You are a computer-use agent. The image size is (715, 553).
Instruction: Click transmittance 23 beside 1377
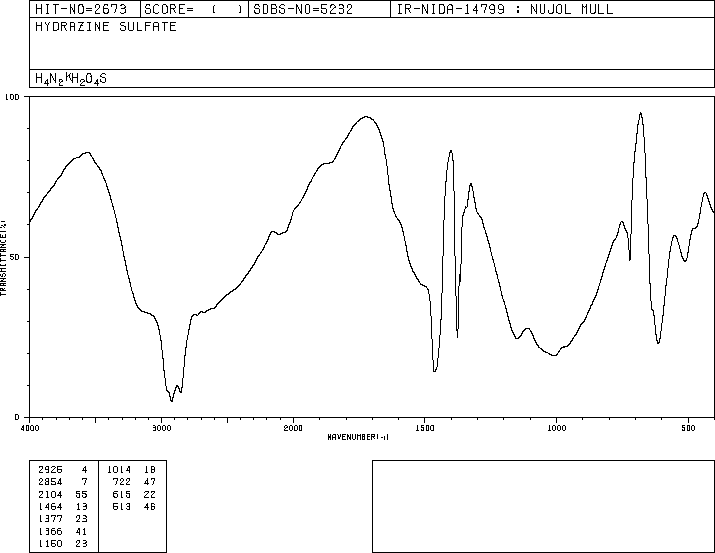click(x=81, y=519)
